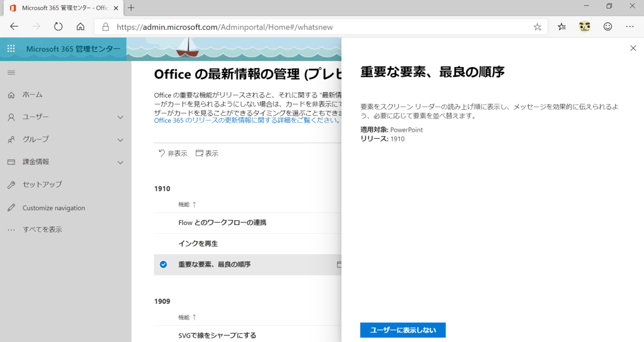The image size is (644, 342).
Task: Click the Customize navigation pencil icon
Action: point(11,208)
